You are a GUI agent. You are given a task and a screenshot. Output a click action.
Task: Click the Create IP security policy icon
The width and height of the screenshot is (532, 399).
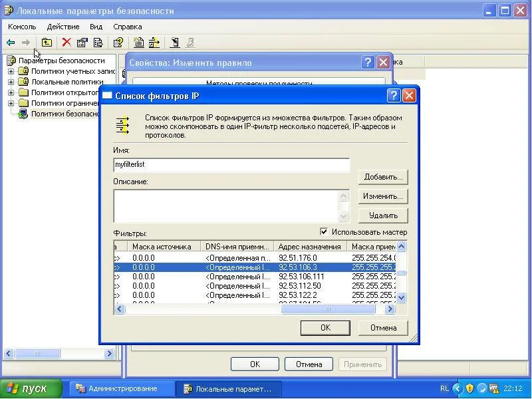point(138,43)
